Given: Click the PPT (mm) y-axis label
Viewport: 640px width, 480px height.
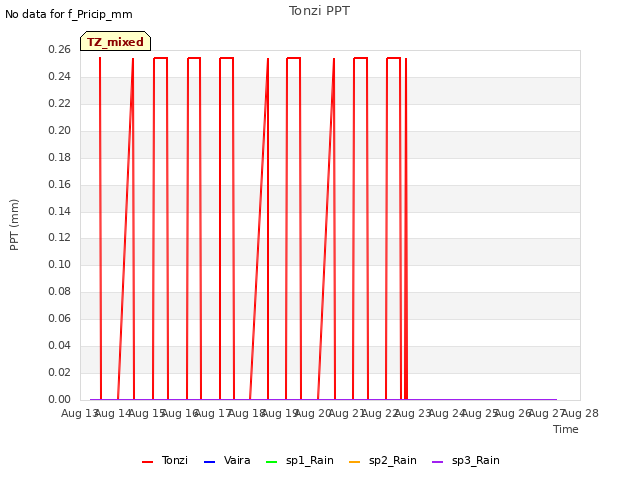Looking at the screenshot, I should [14, 224].
